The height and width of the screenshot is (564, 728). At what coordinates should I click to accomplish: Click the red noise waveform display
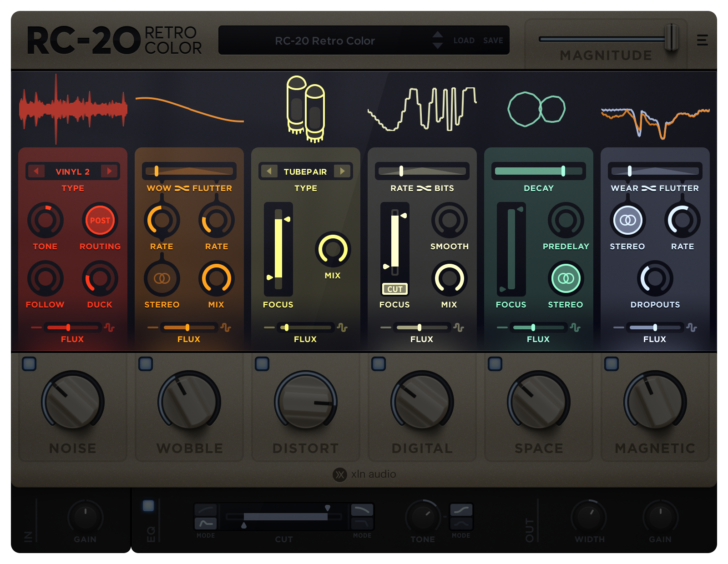pyautogui.click(x=73, y=109)
